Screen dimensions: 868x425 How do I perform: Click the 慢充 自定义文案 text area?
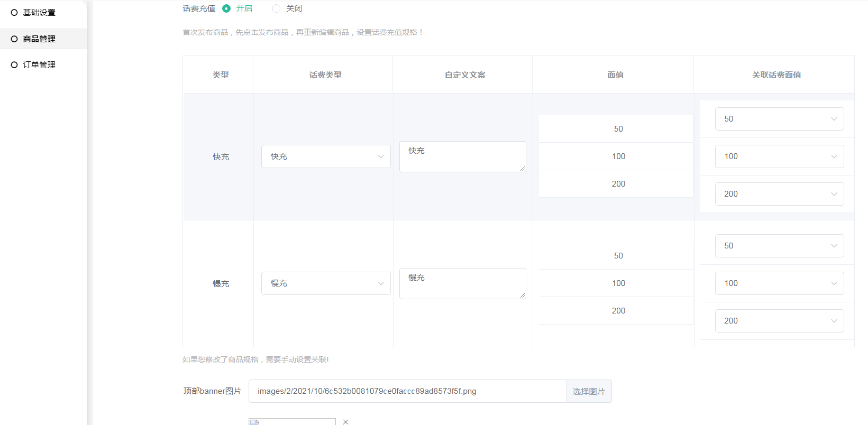click(x=462, y=283)
